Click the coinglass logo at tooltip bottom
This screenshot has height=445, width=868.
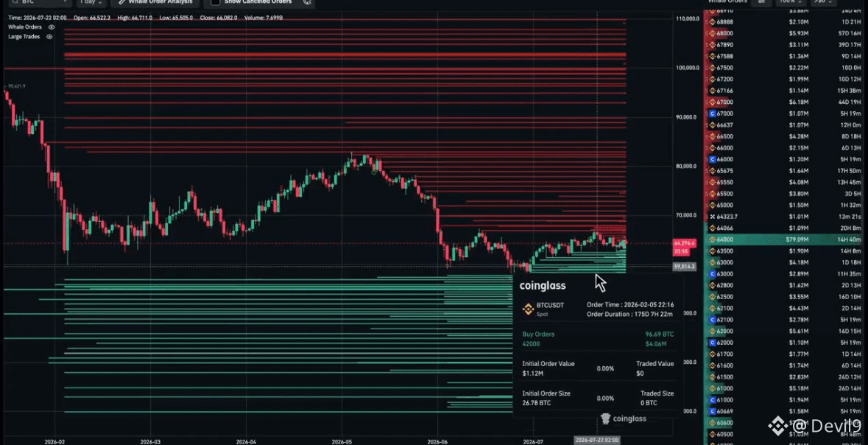(x=623, y=418)
